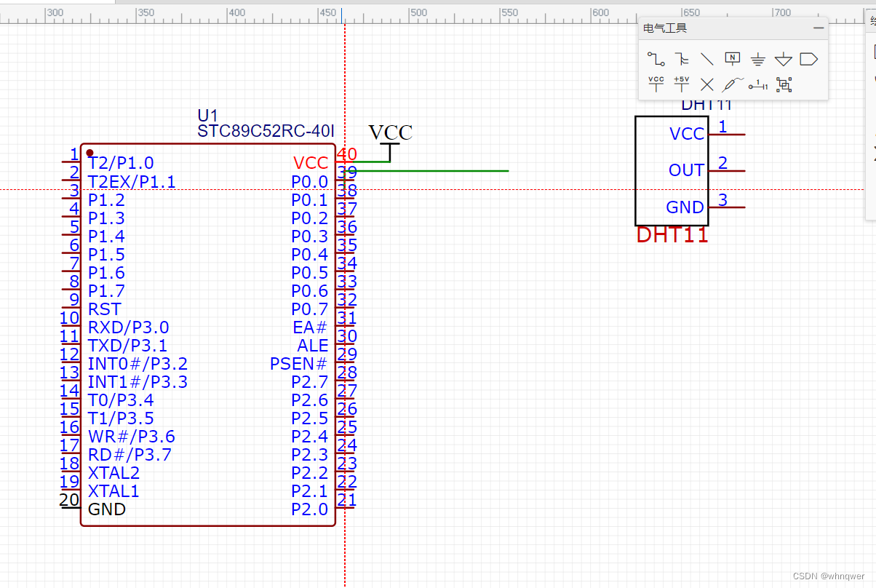
Task: Open the group selection tool
Action: pos(783,85)
